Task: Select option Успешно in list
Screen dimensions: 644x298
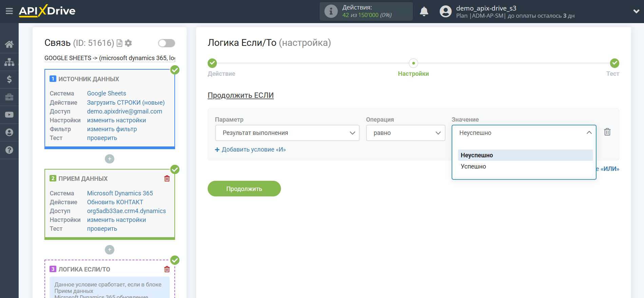Action: (525, 166)
